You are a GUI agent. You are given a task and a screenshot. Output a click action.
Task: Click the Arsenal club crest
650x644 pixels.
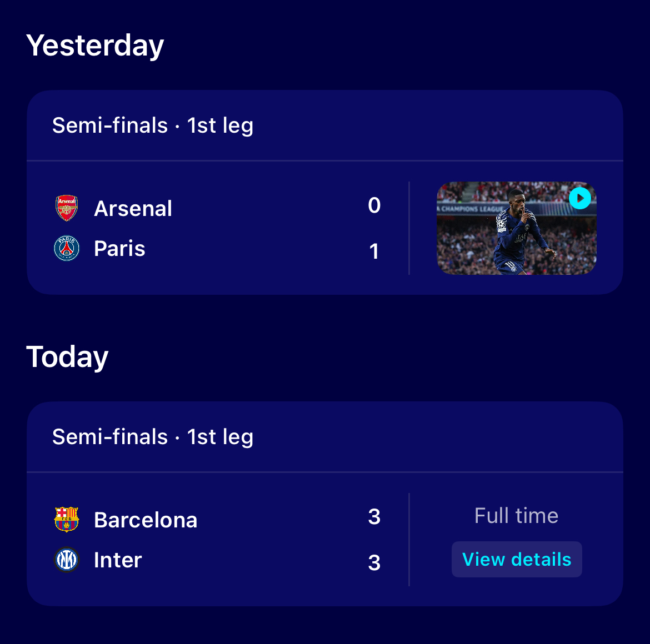point(67,208)
